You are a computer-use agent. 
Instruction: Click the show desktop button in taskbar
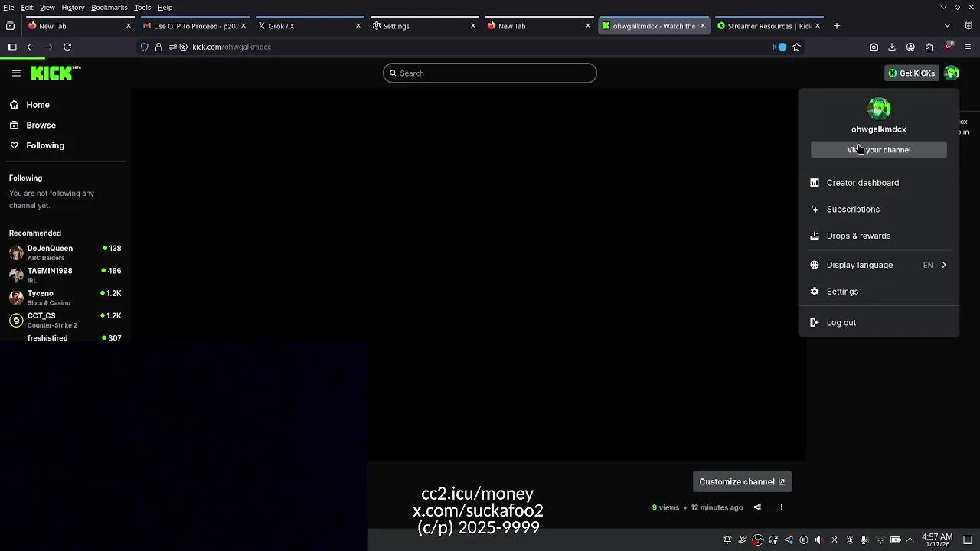968,540
